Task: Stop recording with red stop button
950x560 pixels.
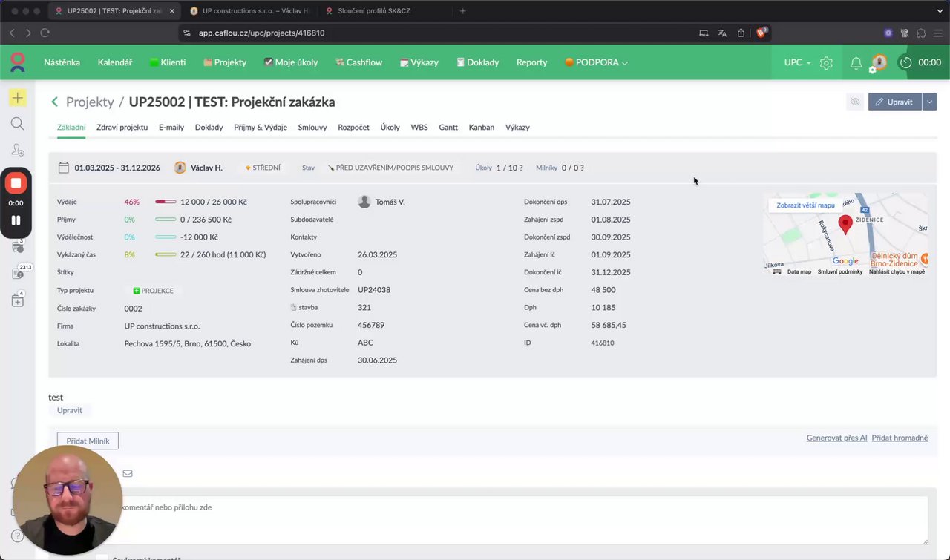Action: 16,183
